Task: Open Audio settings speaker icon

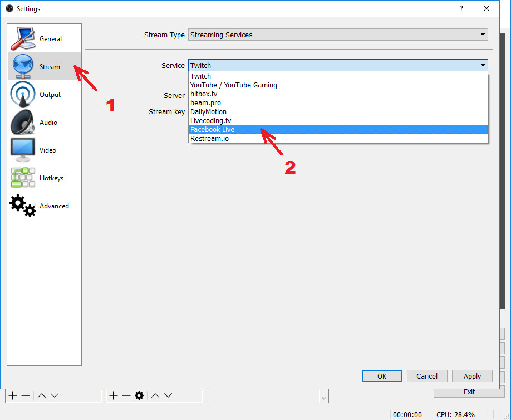Action: coord(22,123)
